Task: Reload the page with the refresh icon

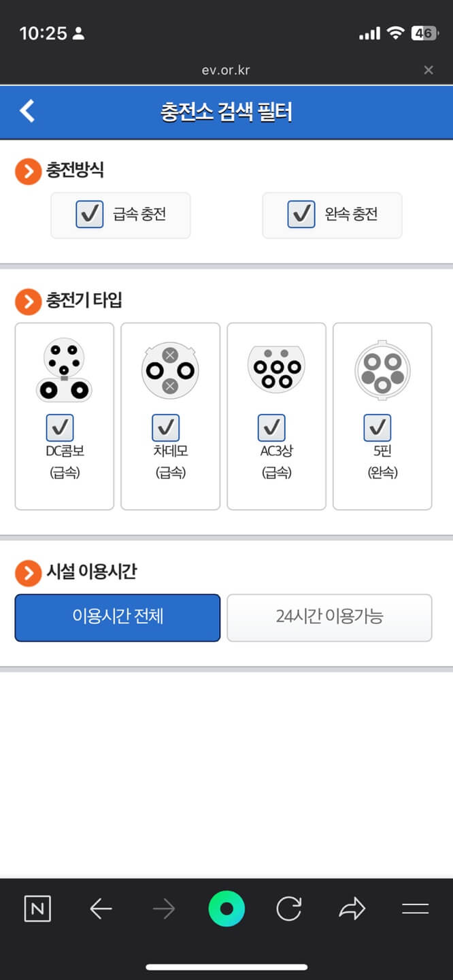Action: [289, 908]
